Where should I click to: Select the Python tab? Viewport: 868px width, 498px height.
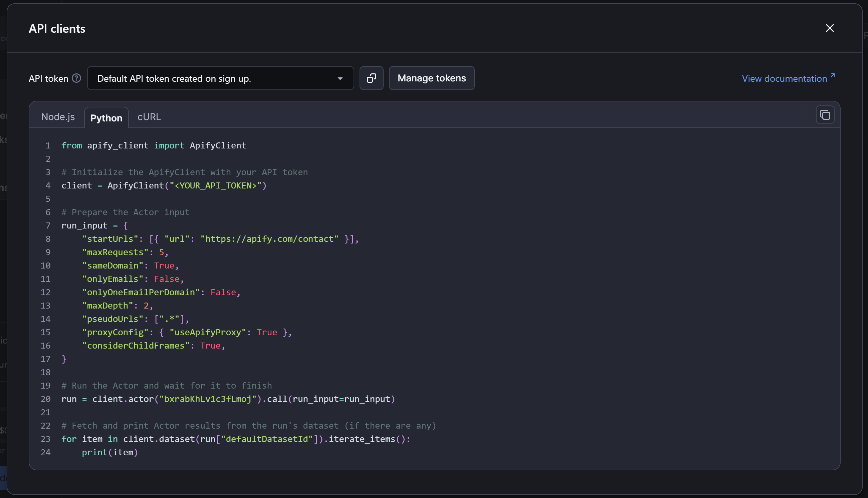[x=106, y=118]
